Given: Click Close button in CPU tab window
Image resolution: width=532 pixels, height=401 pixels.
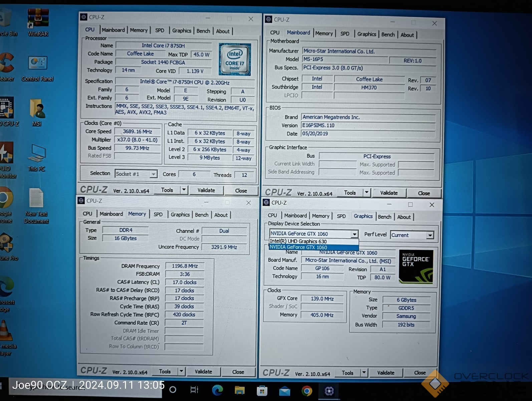Looking at the screenshot, I should tap(241, 190).
